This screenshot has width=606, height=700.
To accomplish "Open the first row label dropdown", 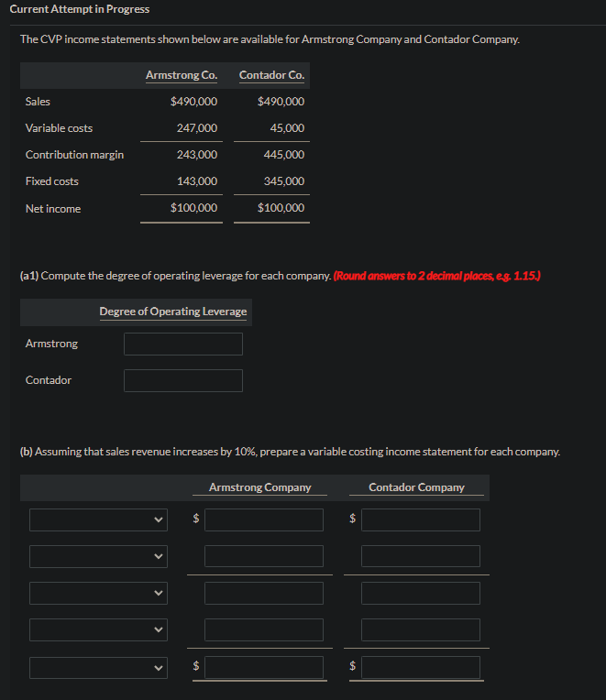I will point(98,520).
